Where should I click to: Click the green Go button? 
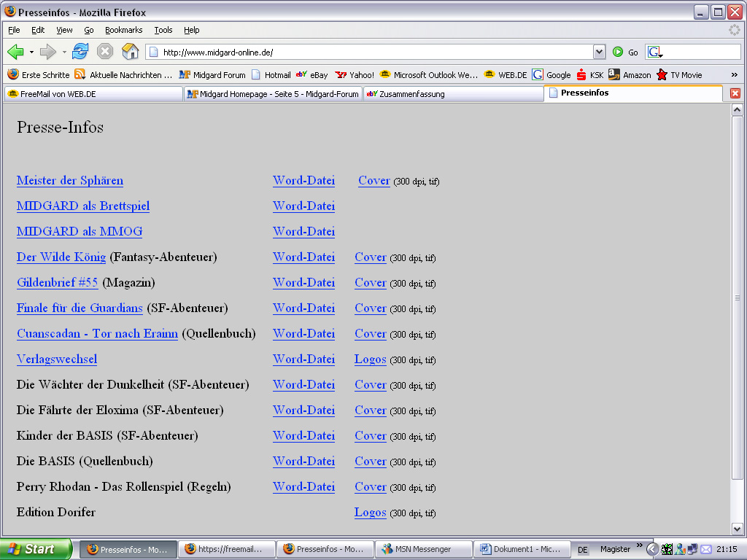pos(625,52)
